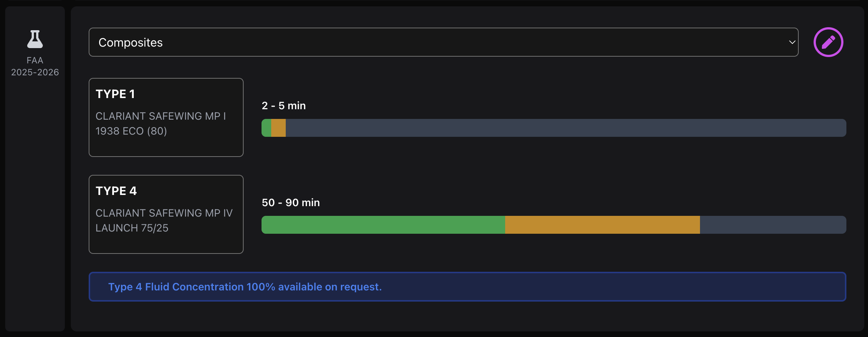This screenshot has height=337, width=868.
Task: Click amber segment of the Type 4 bar
Action: [602, 225]
